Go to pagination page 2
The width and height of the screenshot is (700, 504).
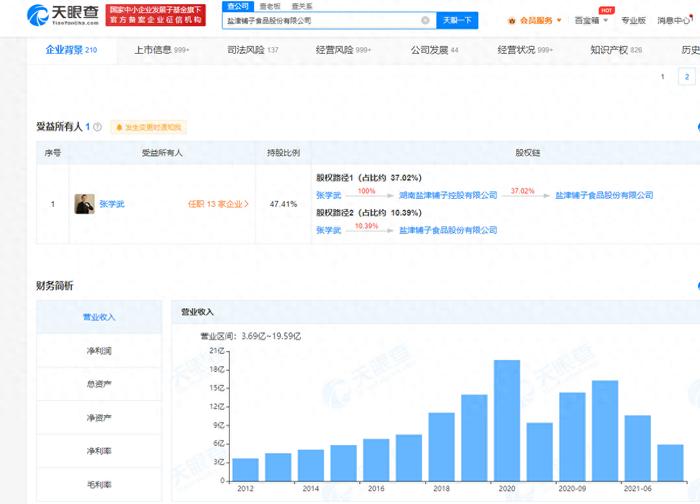(x=687, y=77)
